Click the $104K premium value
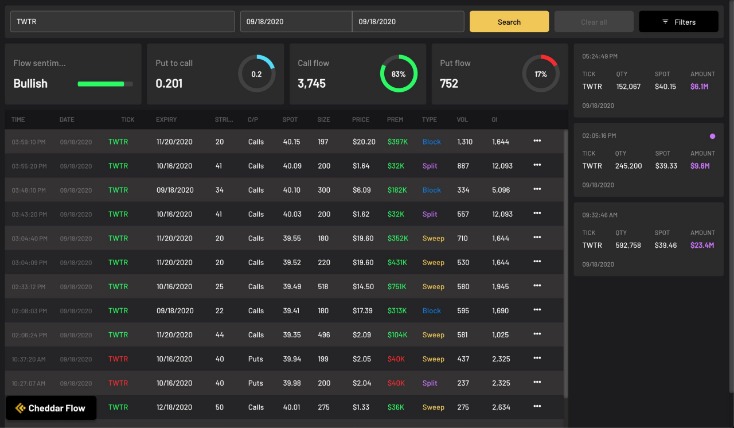Image resolution: width=734 pixels, height=428 pixels. click(397, 335)
